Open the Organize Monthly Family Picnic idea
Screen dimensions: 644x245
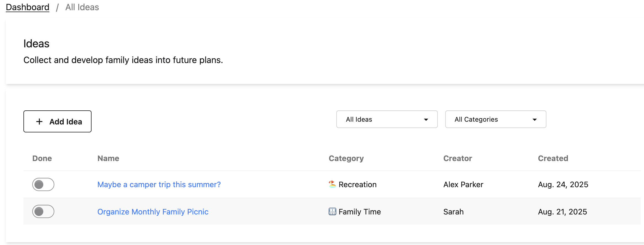[153, 212]
